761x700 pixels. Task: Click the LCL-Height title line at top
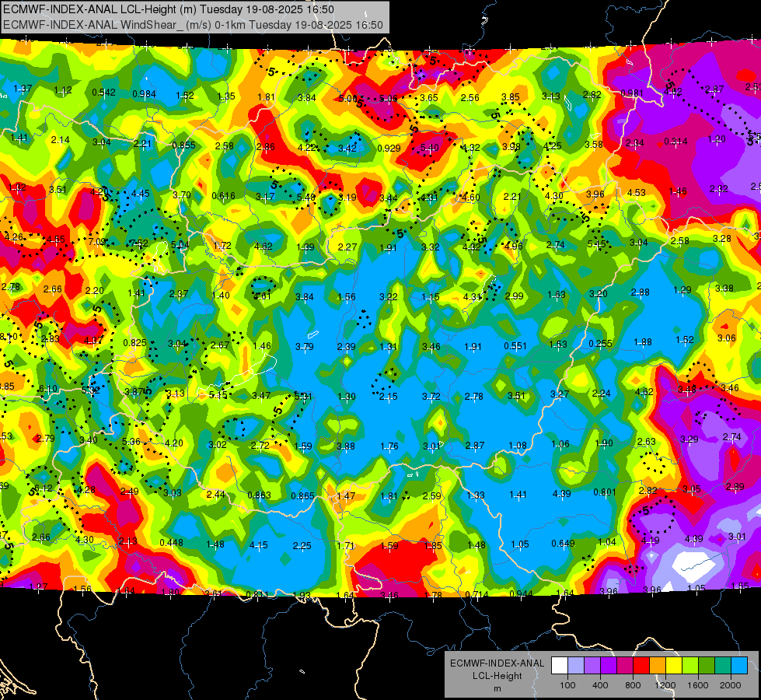tap(169, 9)
